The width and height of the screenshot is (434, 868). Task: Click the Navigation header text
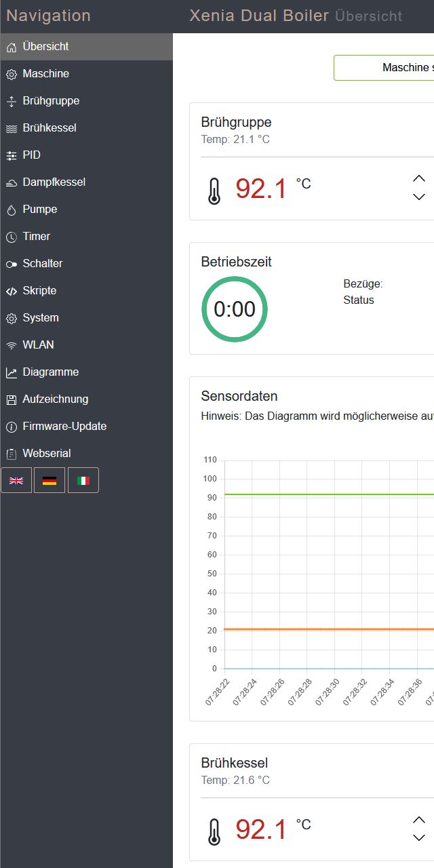point(48,16)
